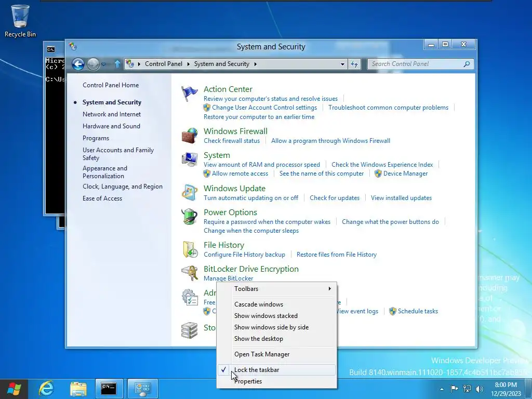This screenshot has width=532, height=399.
Task: Click the volume speaker tray icon
Action: [x=480, y=389]
